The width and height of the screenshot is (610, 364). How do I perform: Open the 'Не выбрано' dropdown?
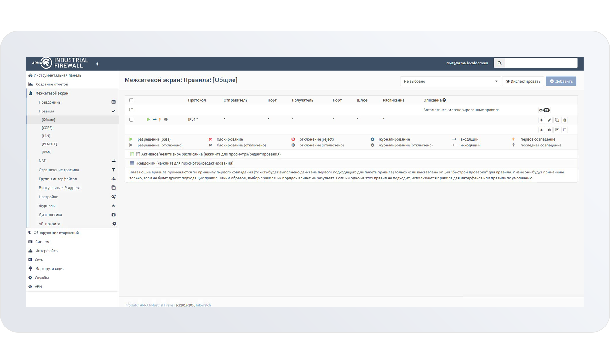point(450,81)
